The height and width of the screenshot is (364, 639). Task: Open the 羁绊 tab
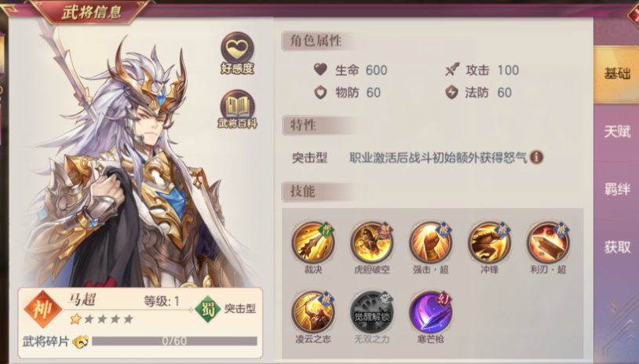[616, 189]
